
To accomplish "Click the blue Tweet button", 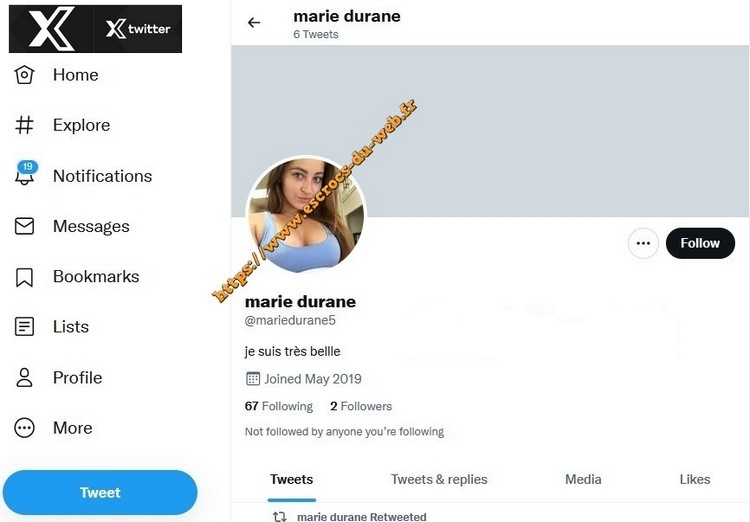I will [x=100, y=493].
